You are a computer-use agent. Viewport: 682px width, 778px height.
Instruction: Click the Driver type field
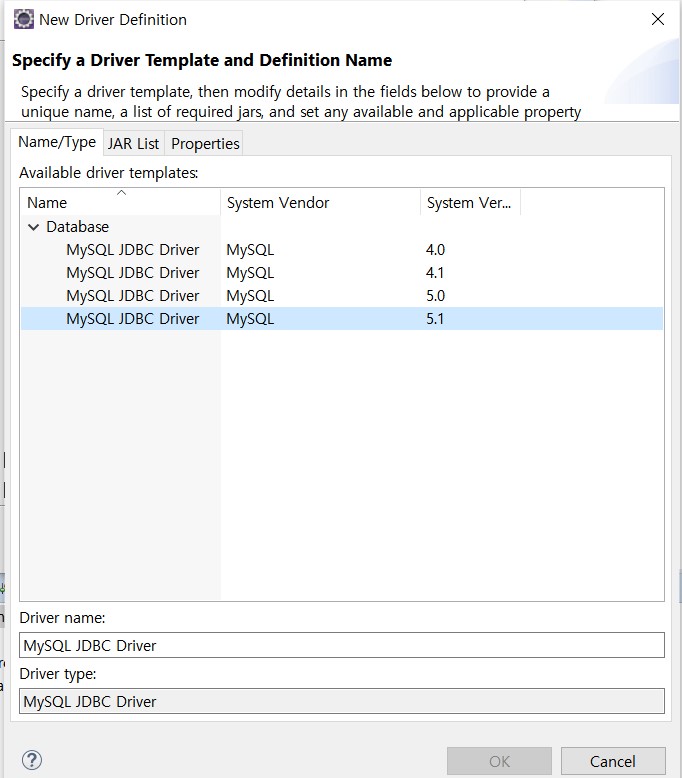tap(342, 701)
